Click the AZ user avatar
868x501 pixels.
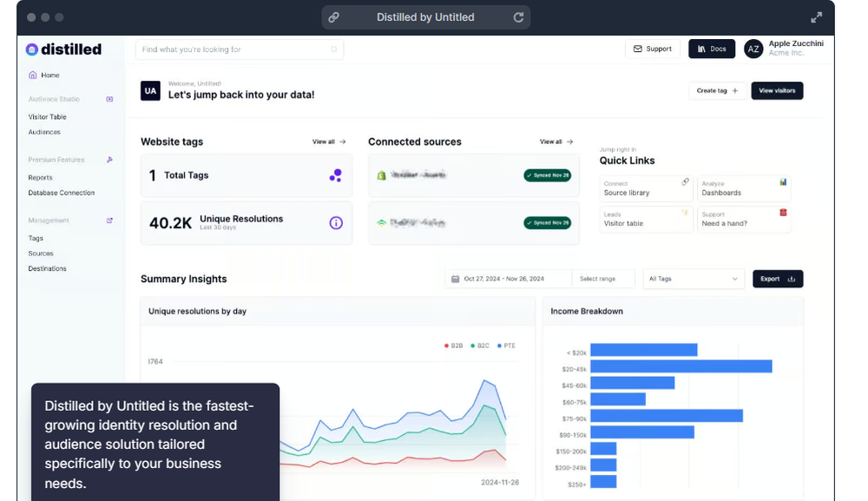[753, 49]
